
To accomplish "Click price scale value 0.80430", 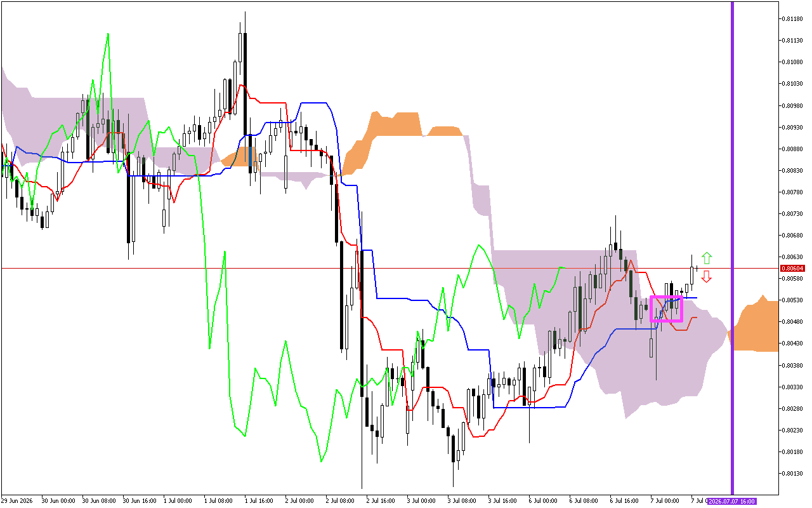I will pos(793,344).
